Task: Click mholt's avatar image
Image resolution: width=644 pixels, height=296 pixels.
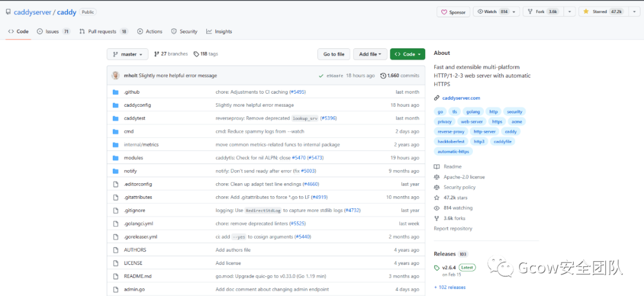Action: pyautogui.click(x=116, y=76)
